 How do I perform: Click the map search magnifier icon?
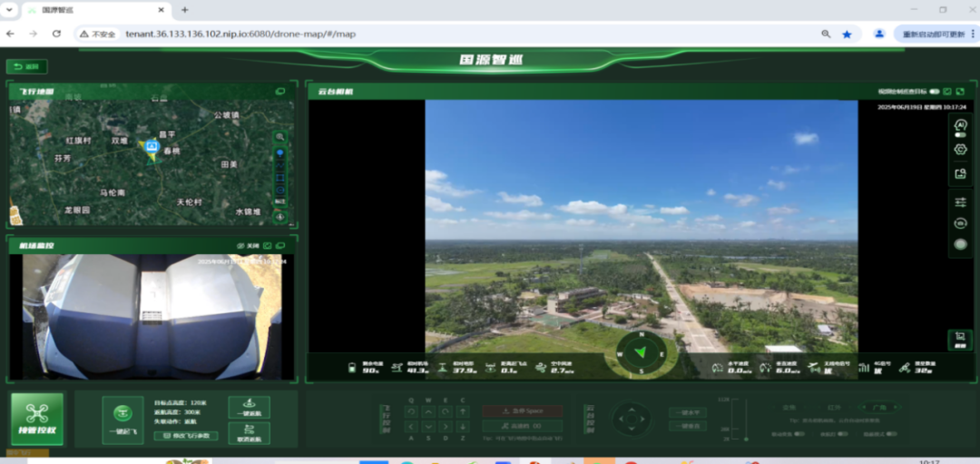(279, 136)
